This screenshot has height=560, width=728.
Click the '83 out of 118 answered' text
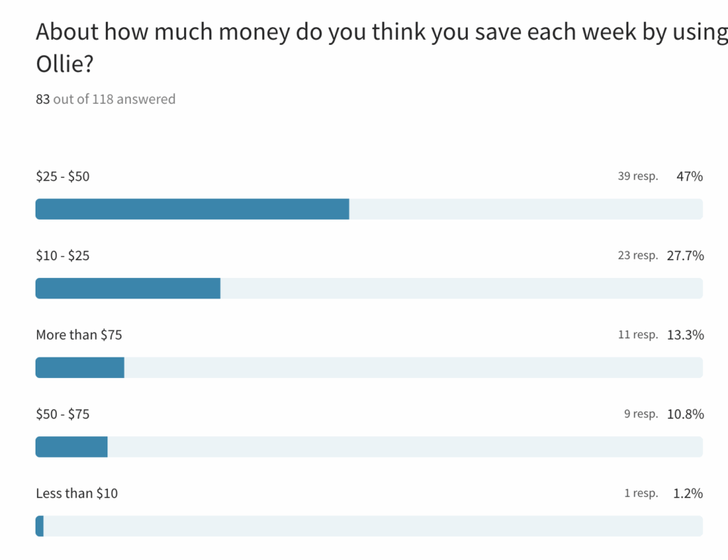click(105, 99)
